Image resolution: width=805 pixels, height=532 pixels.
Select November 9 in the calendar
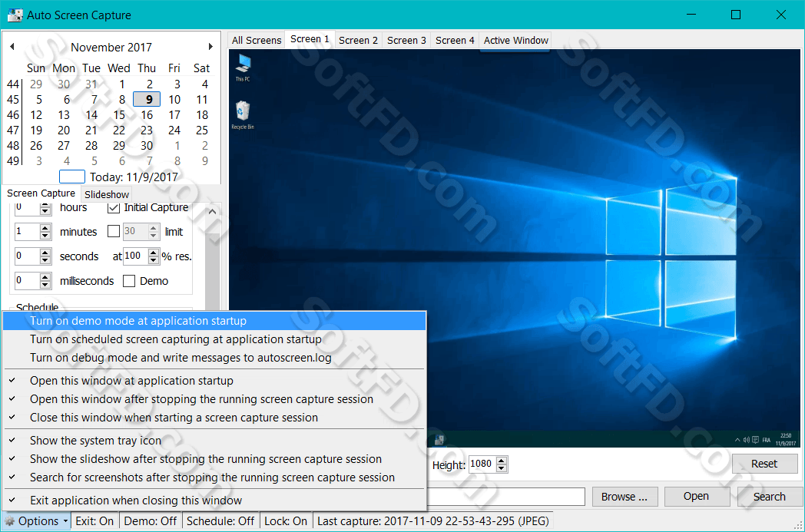pyautogui.click(x=147, y=100)
